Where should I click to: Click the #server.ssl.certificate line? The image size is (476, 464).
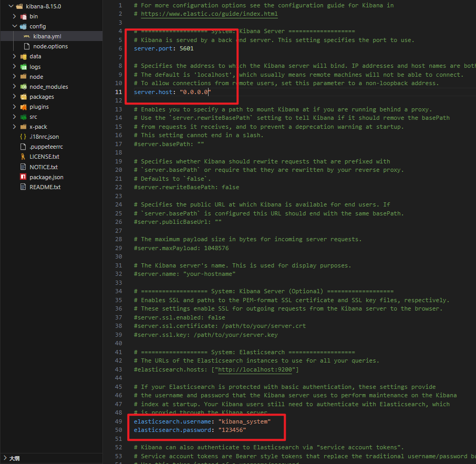tap(220, 326)
